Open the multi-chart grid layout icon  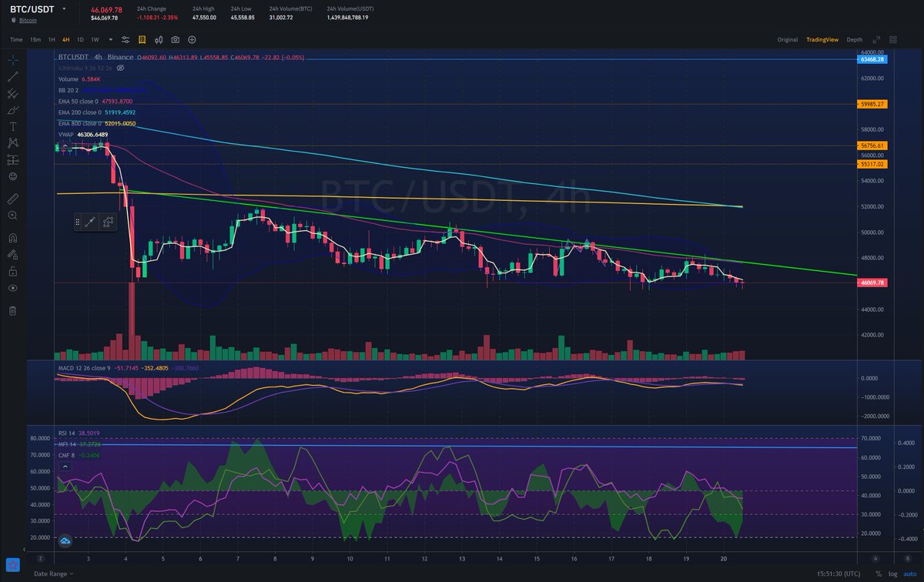(893, 39)
